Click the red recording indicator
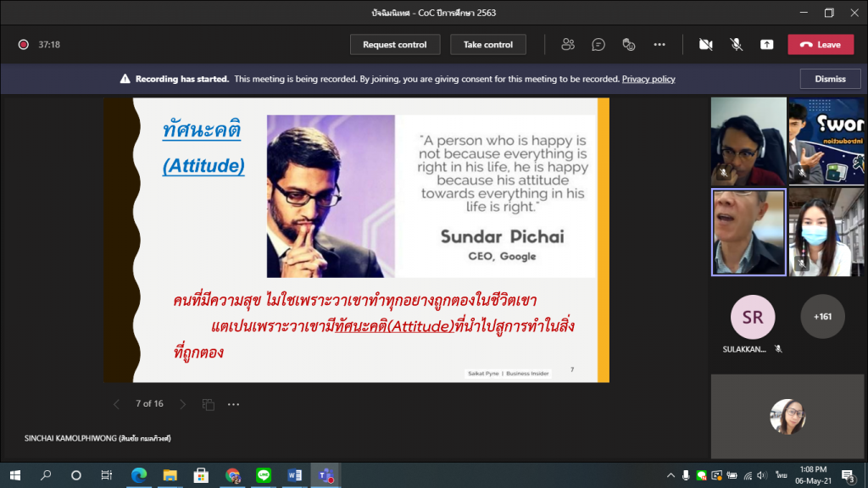This screenshot has width=868, height=488. coord(23,44)
